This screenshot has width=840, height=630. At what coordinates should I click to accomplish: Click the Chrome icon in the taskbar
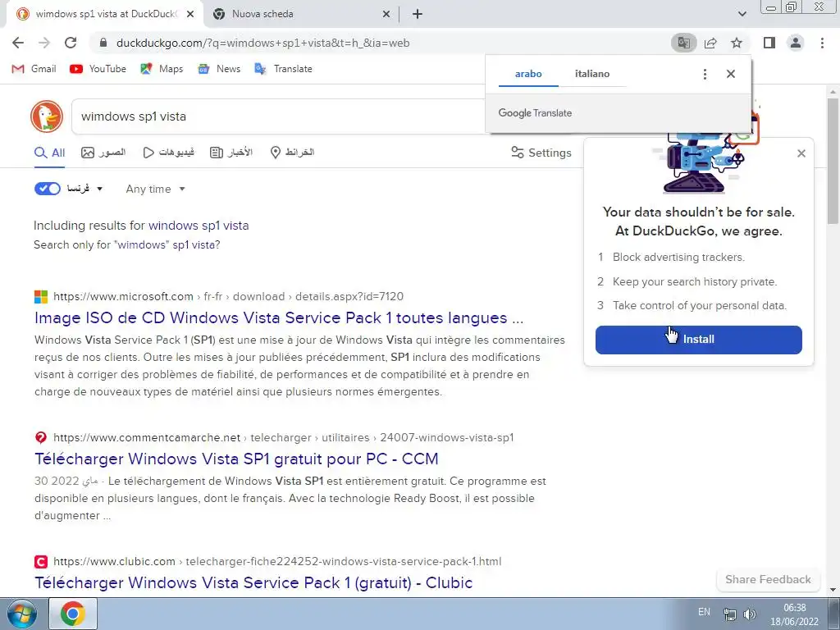tap(73, 614)
